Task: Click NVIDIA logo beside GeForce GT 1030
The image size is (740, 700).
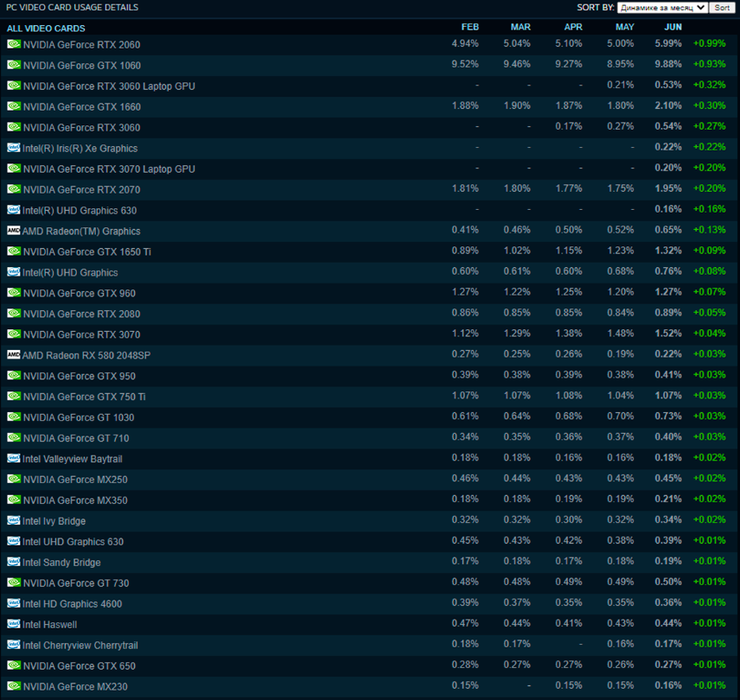Action: click(14, 417)
